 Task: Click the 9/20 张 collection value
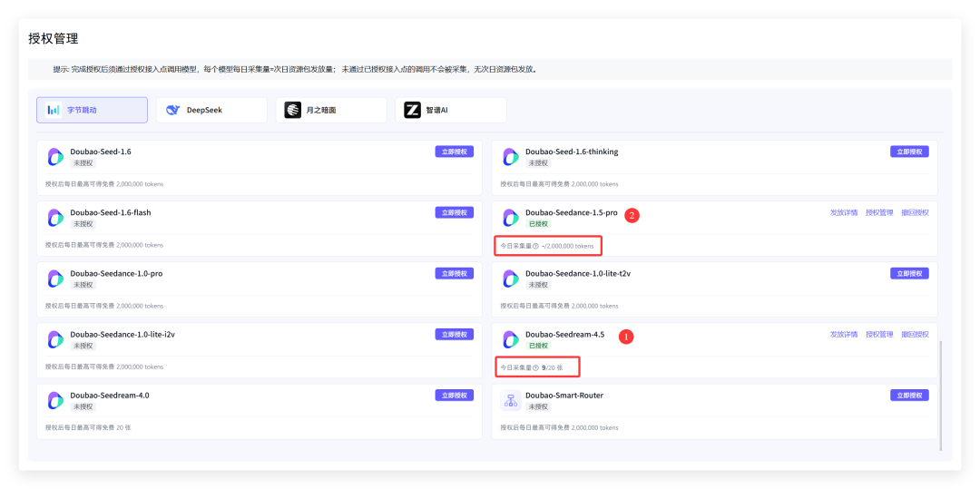pos(553,367)
